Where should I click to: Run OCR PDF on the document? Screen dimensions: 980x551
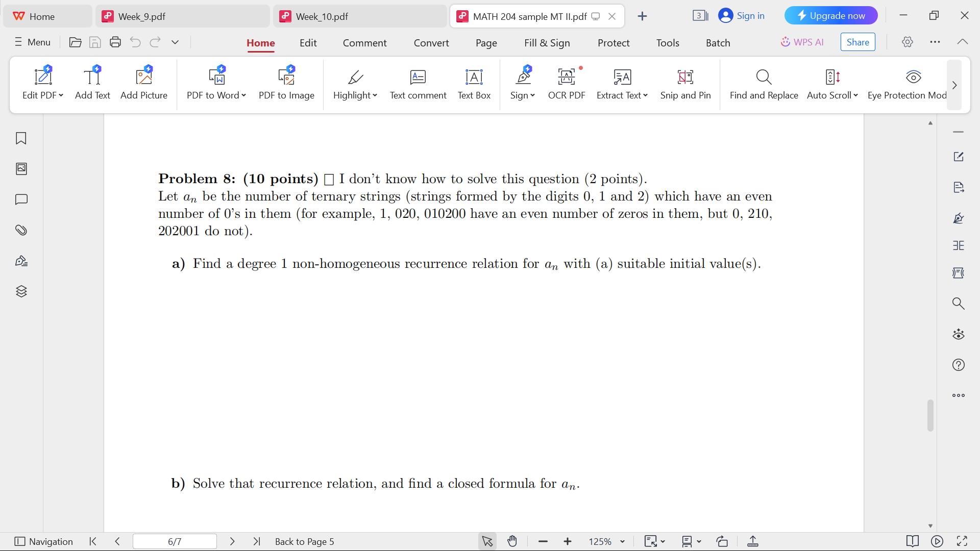[x=566, y=84]
